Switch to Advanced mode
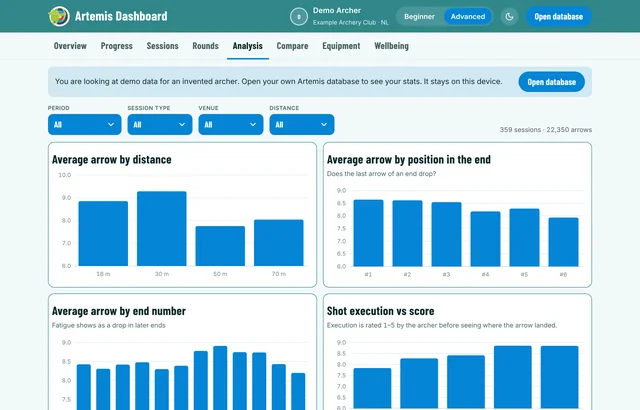Viewport: 640px width, 410px height. (x=468, y=17)
